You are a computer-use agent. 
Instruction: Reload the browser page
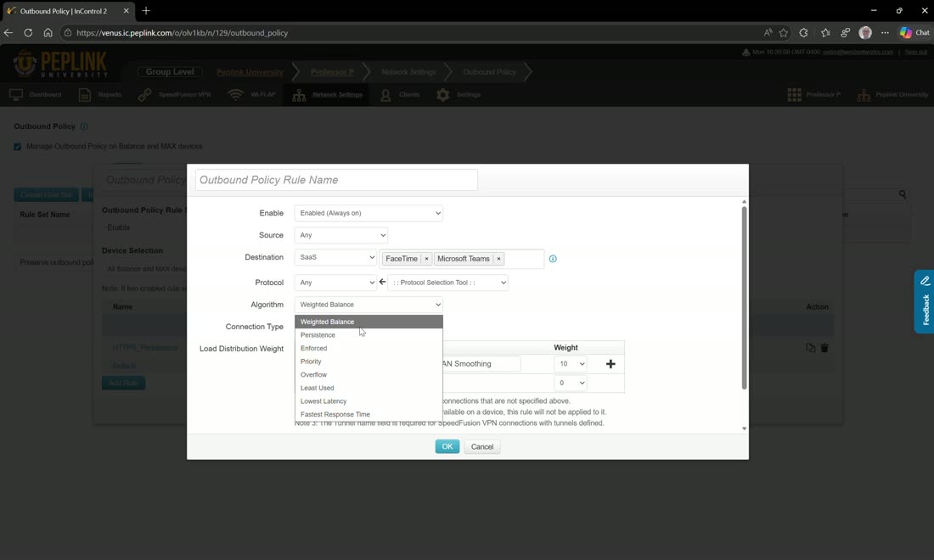coord(28,33)
